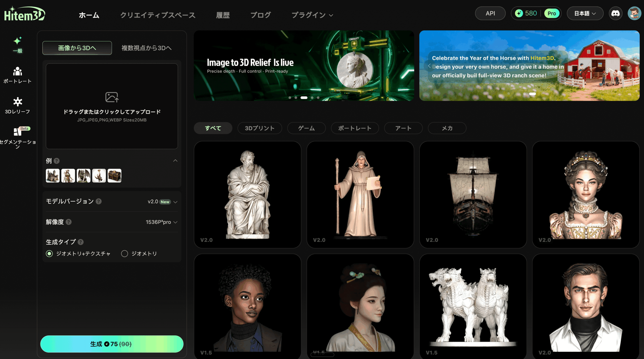Switch to 複数視点から3Dへ mode

tap(146, 48)
